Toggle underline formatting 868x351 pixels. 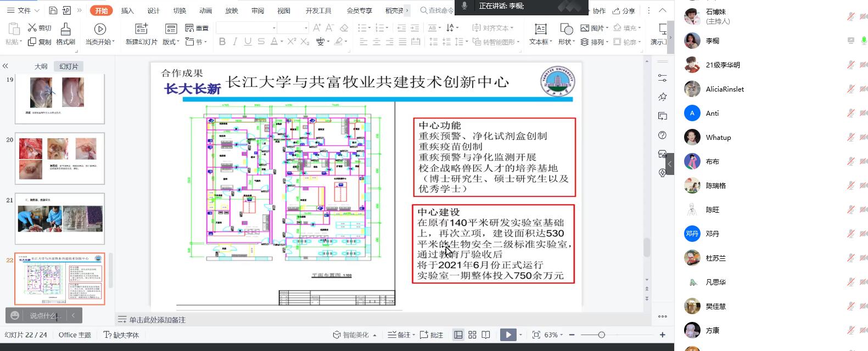[x=248, y=42]
